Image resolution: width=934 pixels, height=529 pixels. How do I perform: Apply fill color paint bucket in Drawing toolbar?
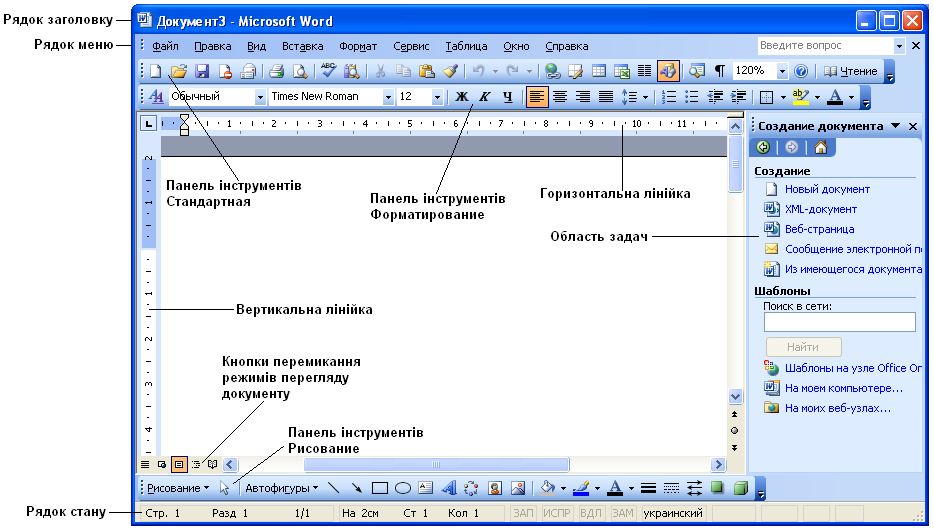[x=547, y=488]
